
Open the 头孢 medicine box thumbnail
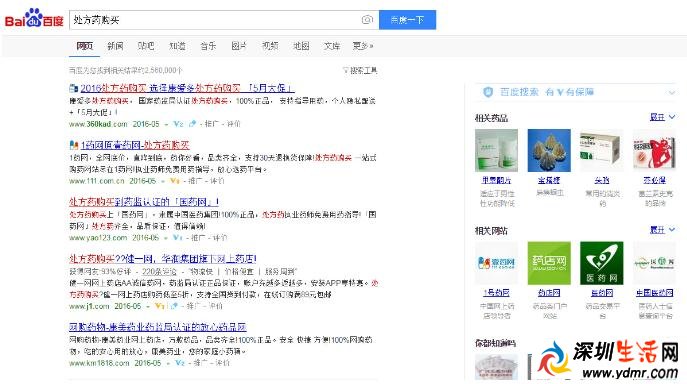point(602,150)
